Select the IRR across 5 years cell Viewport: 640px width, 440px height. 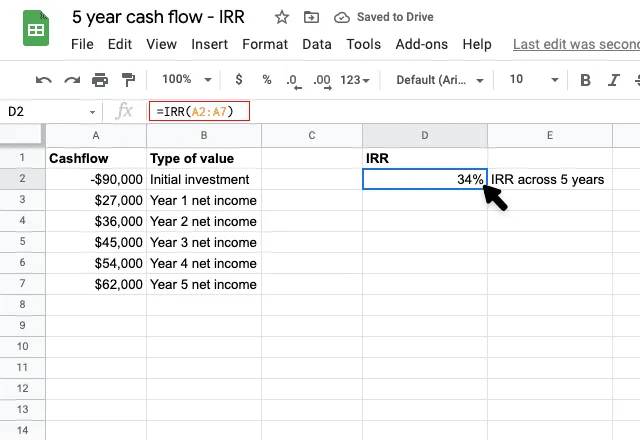point(550,179)
